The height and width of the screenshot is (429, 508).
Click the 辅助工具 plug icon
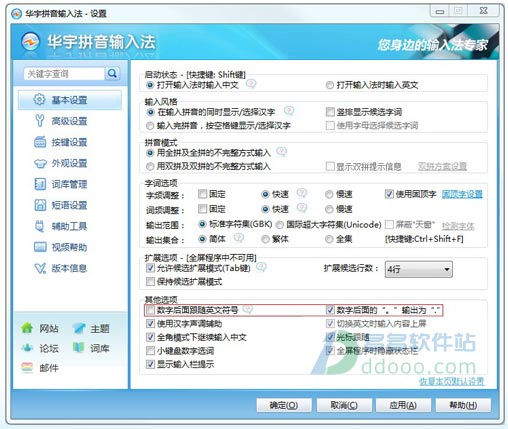click(x=40, y=226)
